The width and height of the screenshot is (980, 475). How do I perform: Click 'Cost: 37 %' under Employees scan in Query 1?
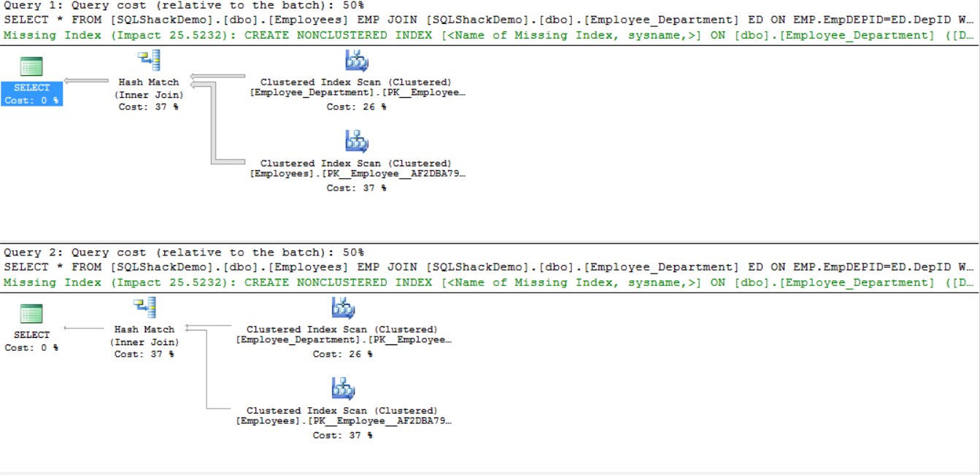(356, 188)
